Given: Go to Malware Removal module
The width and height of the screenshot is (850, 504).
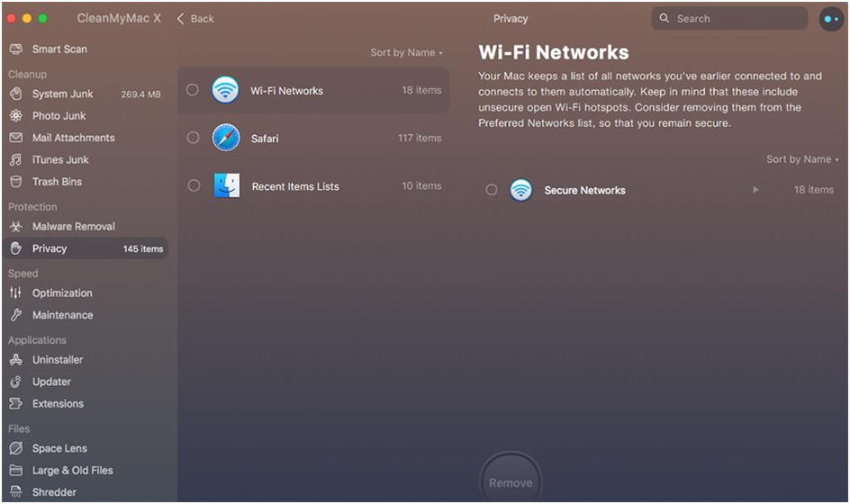Looking at the screenshot, I should point(74,227).
